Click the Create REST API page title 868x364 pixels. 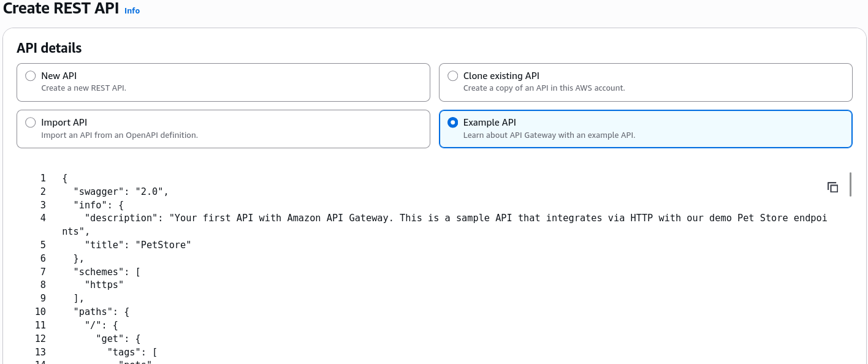(x=61, y=9)
